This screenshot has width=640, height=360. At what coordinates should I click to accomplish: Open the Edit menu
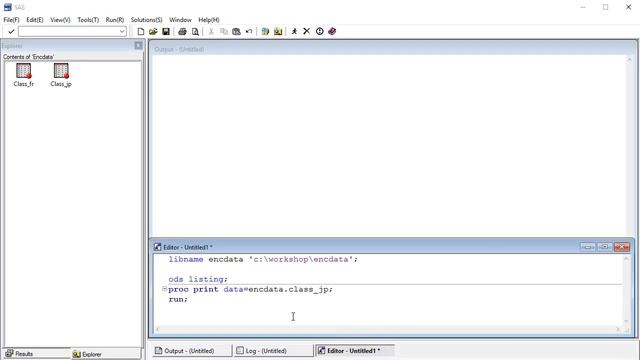[35, 20]
